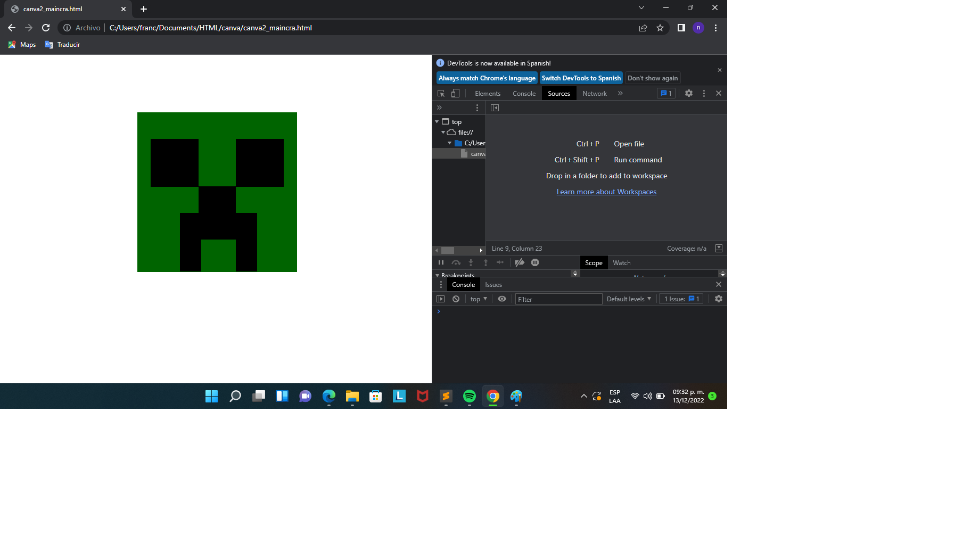Pause script execution button
971x560 pixels.
[441, 262]
